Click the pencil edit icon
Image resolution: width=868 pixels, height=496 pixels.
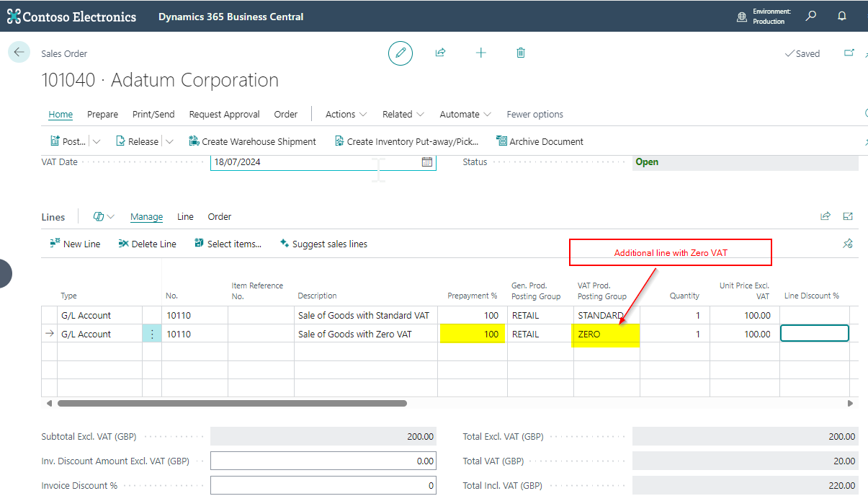401,53
